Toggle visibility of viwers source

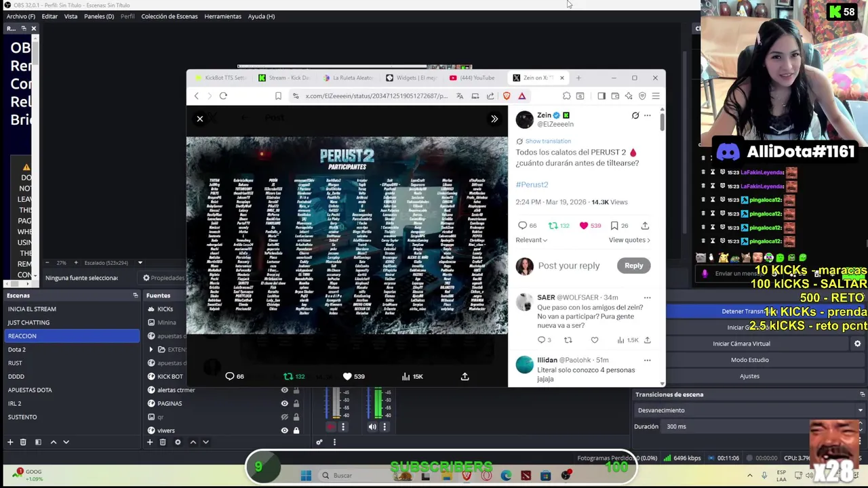[285, 430]
